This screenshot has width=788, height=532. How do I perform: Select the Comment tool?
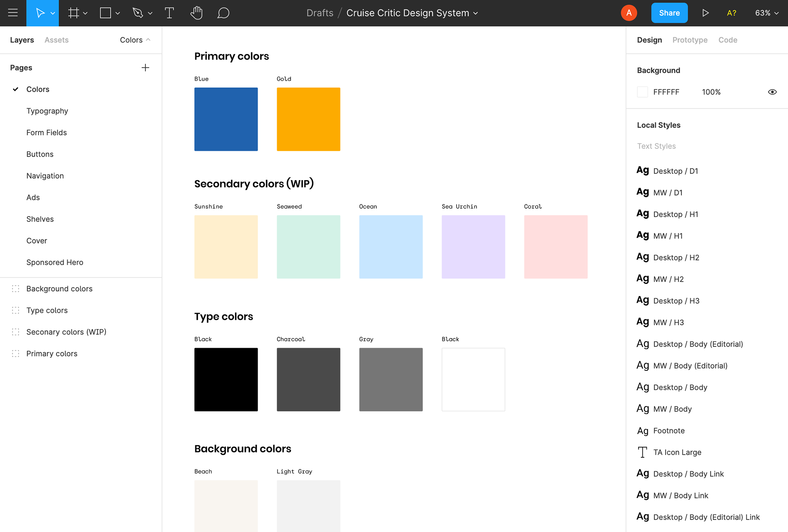[x=223, y=13]
